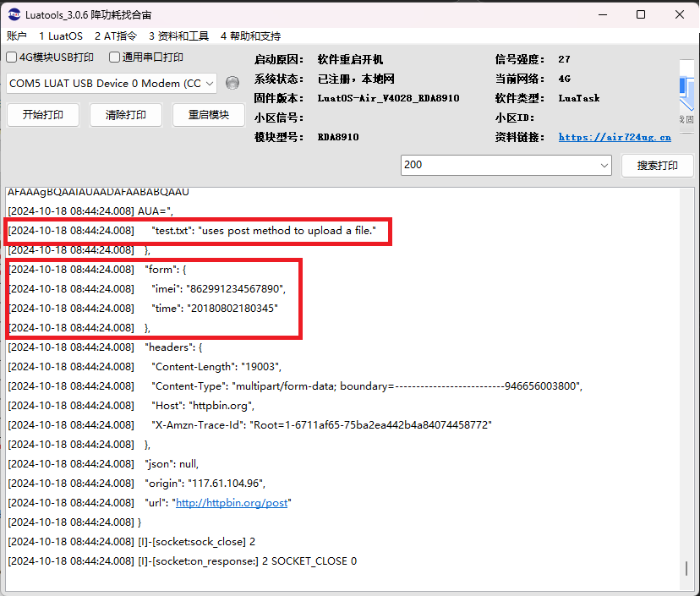
Task: Expand the COM5 LUAT USB Device dropdown
Action: pyautogui.click(x=209, y=83)
